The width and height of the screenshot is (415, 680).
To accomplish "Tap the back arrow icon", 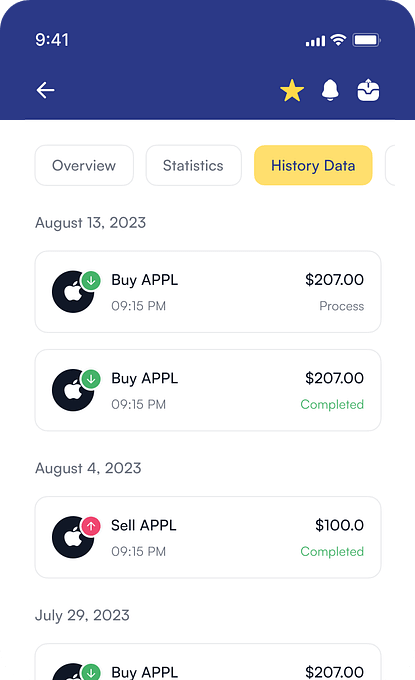I will click(x=45, y=90).
